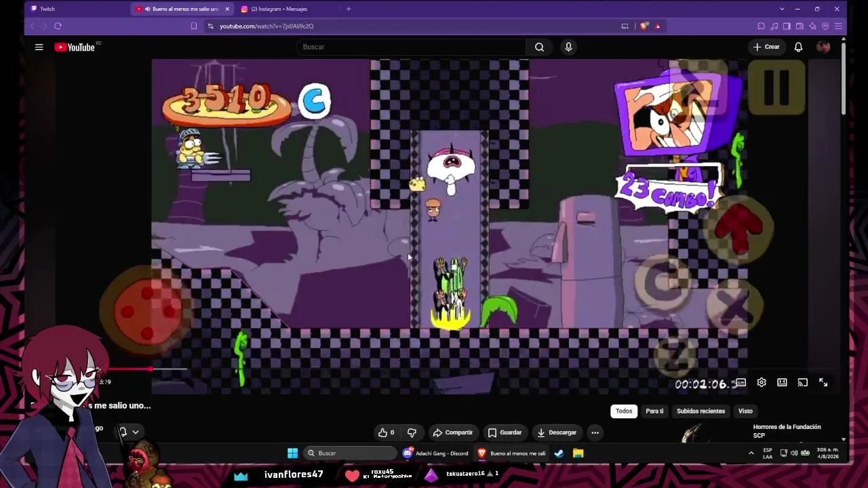The height and width of the screenshot is (488, 868).
Task: Like the video with thumbs up
Action: 387,432
